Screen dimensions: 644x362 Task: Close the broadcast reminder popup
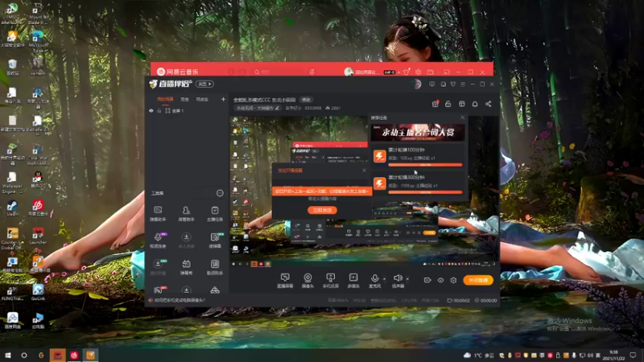click(x=364, y=170)
